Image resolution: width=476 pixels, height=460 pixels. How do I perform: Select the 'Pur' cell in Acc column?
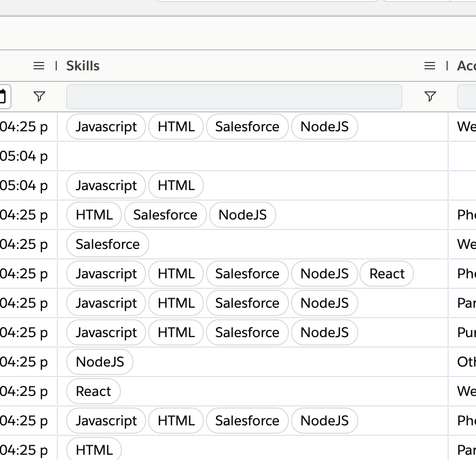(x=466, y=332)
